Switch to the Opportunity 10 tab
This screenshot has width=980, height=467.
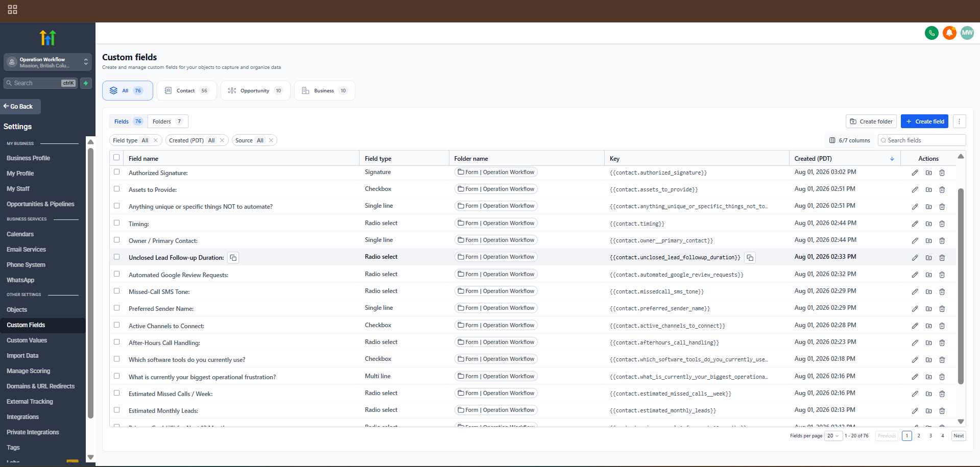255,91
